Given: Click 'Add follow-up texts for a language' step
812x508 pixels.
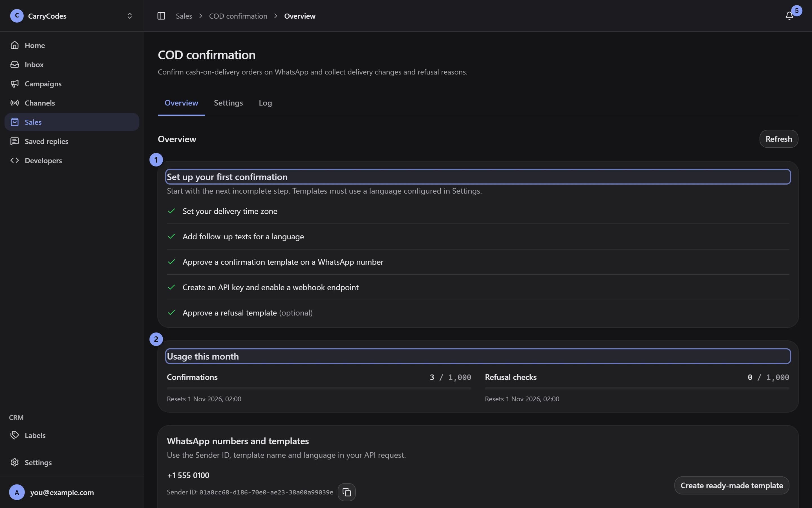Looking at the screenshot, I should click(243, 237).
